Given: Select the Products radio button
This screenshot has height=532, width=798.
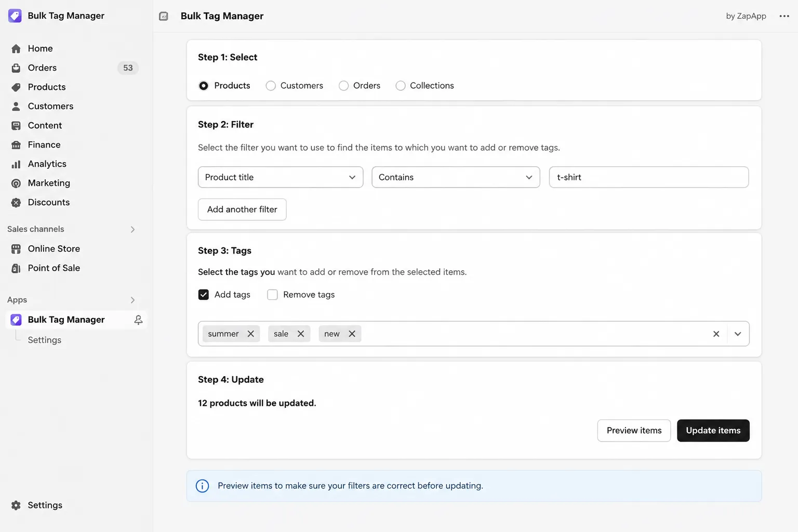Looking at the screenshot, I should coord(204,86).
